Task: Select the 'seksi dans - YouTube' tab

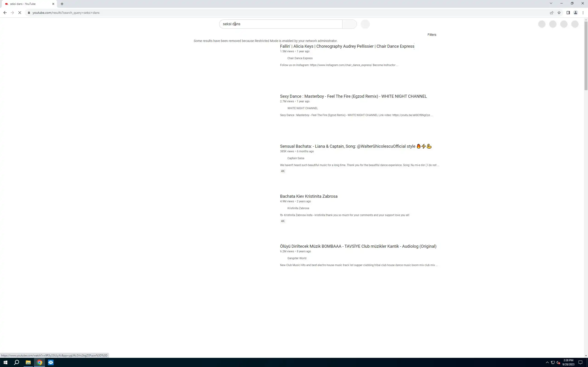Action: (27, 4)
